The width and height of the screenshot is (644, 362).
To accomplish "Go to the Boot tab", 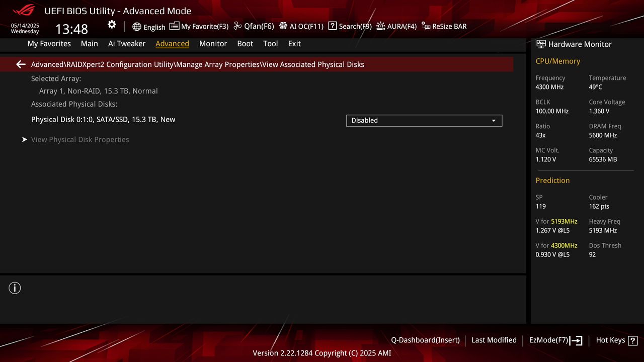I will (x=245, y=44).
